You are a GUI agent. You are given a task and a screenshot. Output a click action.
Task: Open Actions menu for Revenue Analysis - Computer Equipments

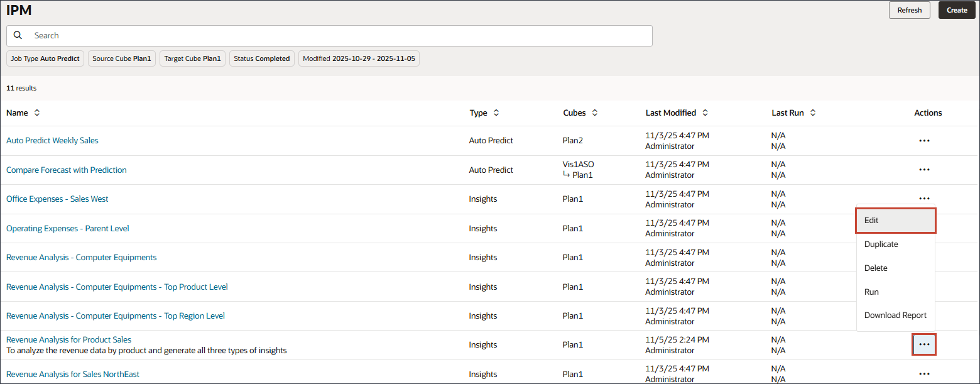(924, 256)
